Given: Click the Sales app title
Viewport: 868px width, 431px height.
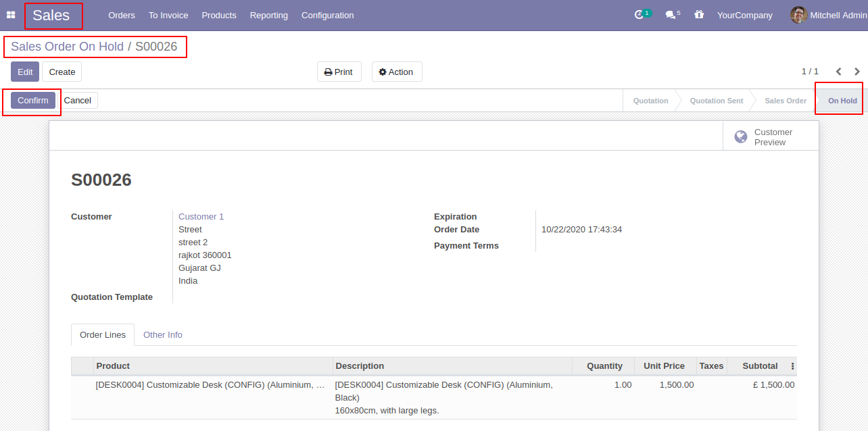Looking at the screenshot, I should tap(51, 16).
